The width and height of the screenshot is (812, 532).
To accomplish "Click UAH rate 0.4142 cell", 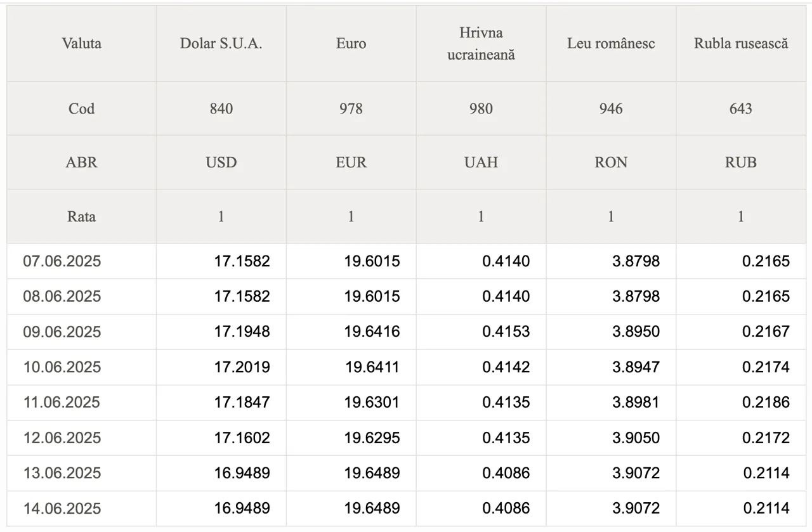I will [481, 367].
